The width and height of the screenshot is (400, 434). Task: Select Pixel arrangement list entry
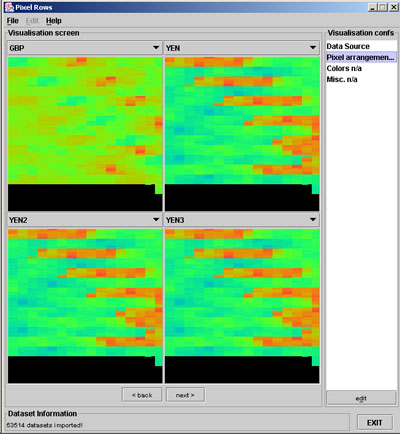coord(361,57)
